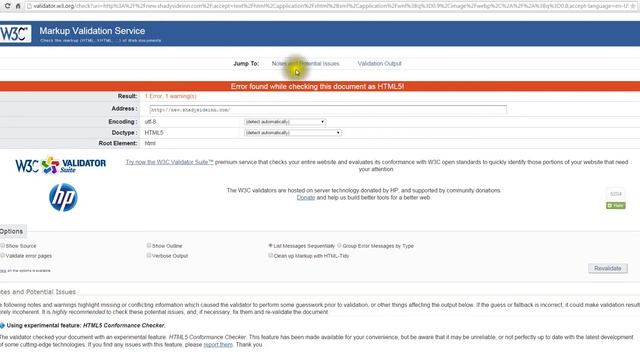Click the HP logo

pyautogui.click(x=63, y=197)
